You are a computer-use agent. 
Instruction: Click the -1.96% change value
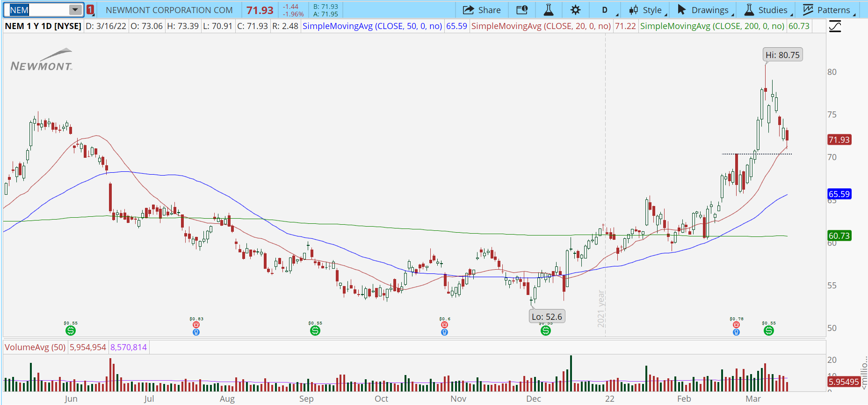[x=293, y=14]
